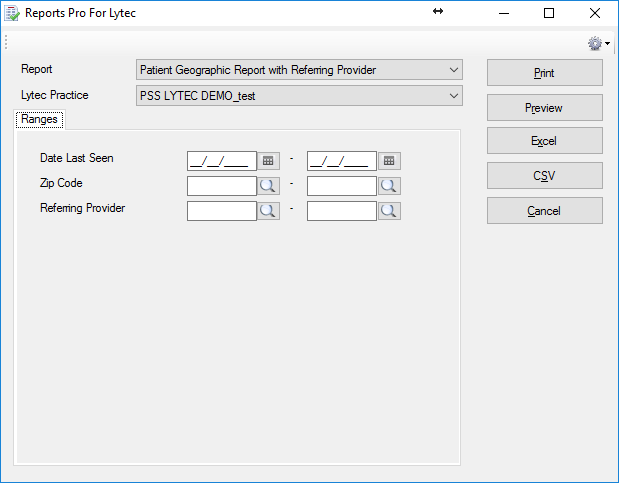Click the Cancel button
Viewport: 619px width, 483px height.
[x=545, y=210]
